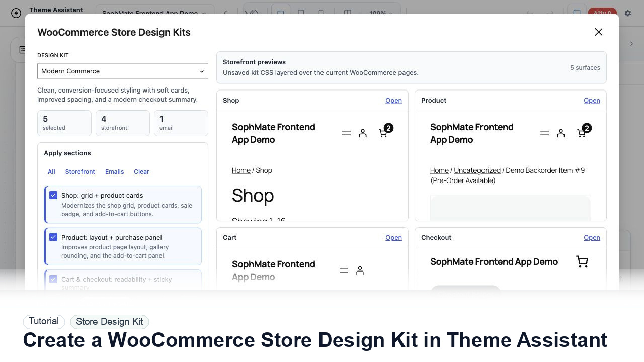Click the cart icon in the Checkout preview
This screenshot has width=644, height=362.
[582, 262]
